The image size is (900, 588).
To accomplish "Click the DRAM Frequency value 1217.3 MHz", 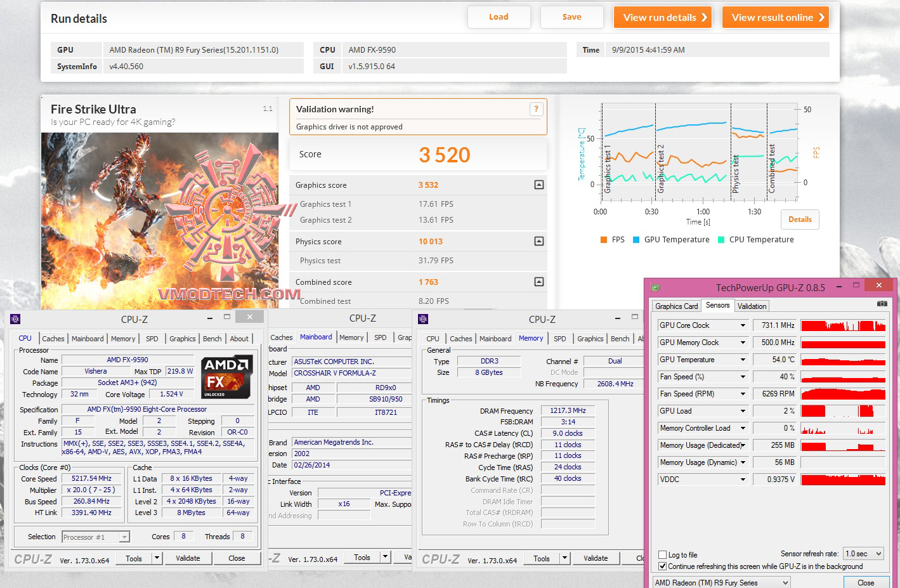I will 568,410.
